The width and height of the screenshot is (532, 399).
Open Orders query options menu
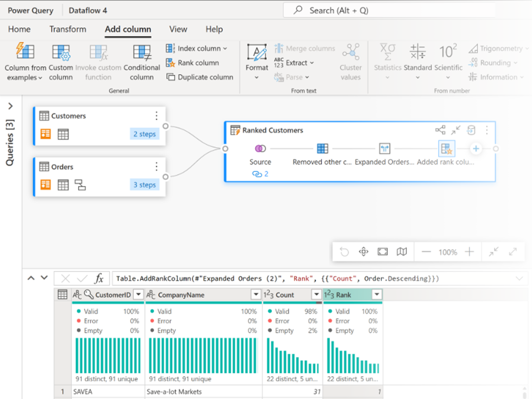(x=156, y=167)
